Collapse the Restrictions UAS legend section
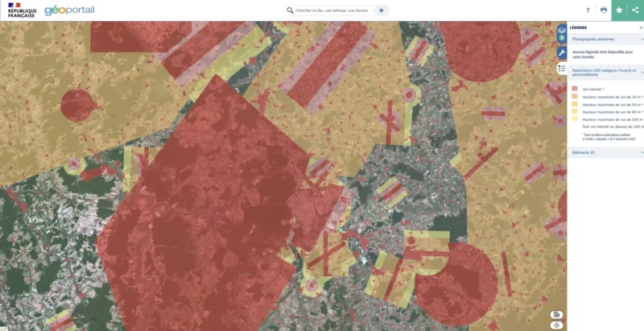Image resolution: width=644 pixels, height=331 pixels. [642, 72]
